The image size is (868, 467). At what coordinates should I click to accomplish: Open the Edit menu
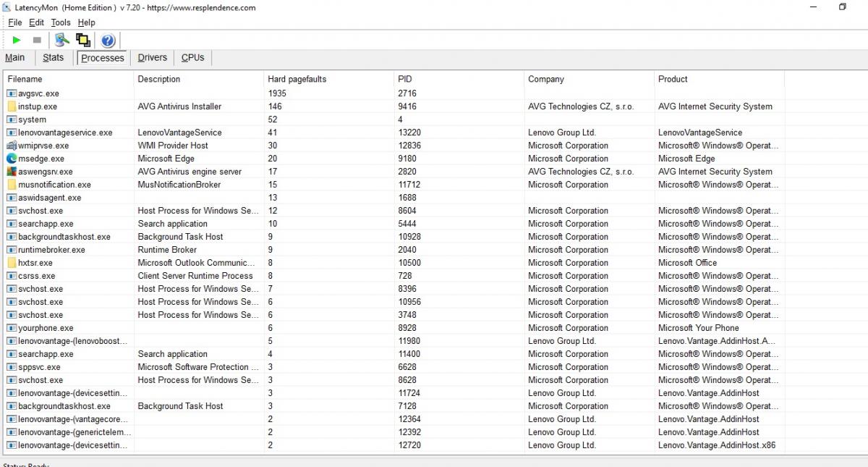point(37,22)
